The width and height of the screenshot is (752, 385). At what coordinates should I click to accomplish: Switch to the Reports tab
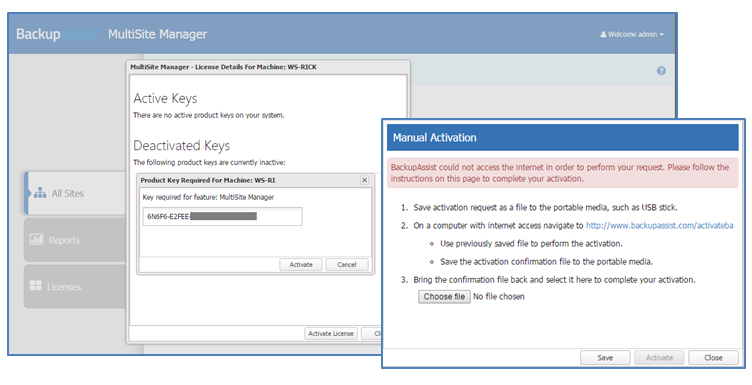75,240
